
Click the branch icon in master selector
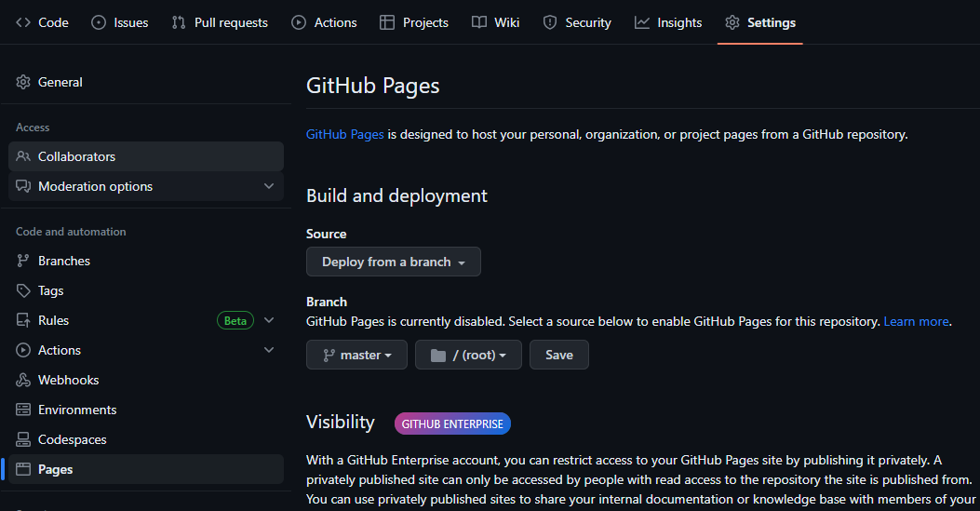click(x=329, y=356)
